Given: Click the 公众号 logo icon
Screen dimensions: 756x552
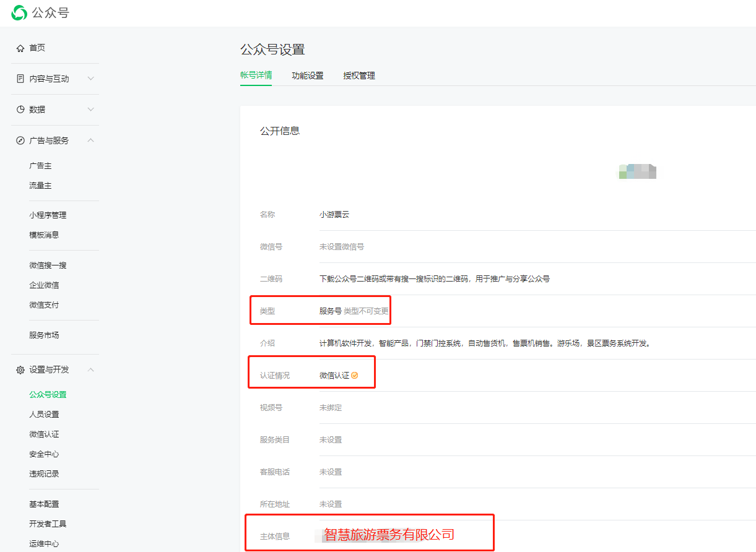Looking at the screenshot, I should 19,12.
